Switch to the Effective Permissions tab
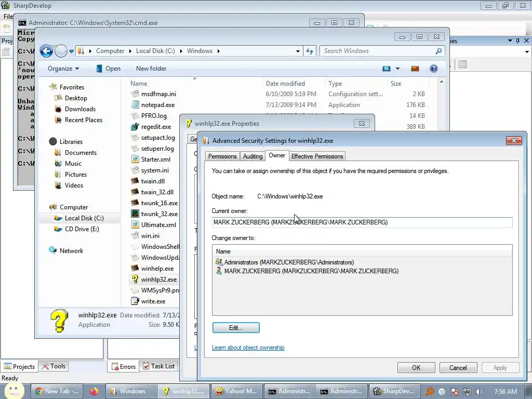532x399 pixels. [317, 156]
